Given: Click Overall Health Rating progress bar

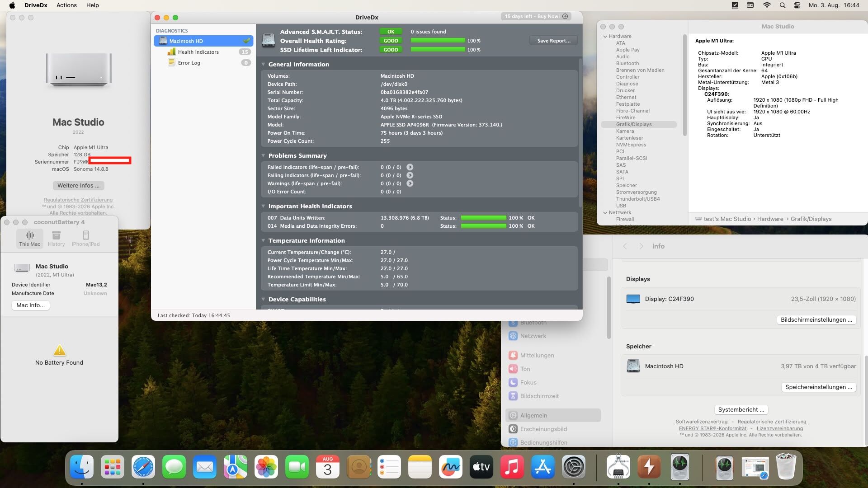Looking at the screenshot, I should tap(438, 41).
